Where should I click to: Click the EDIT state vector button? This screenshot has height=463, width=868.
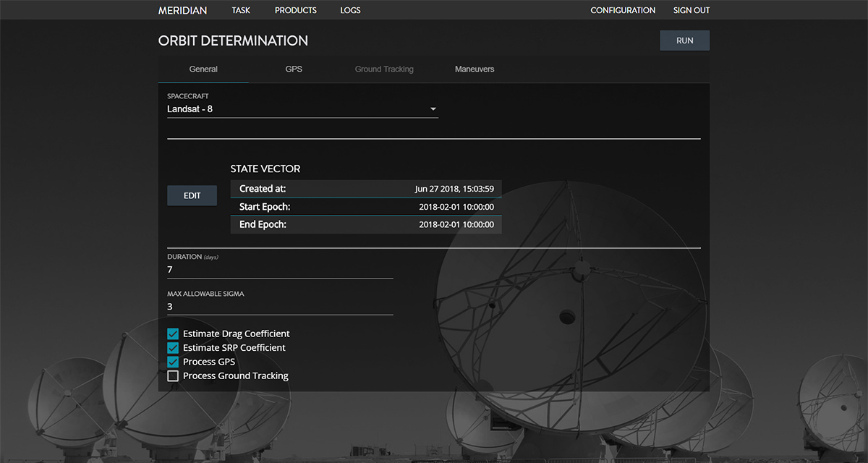[x=192, y=195]
